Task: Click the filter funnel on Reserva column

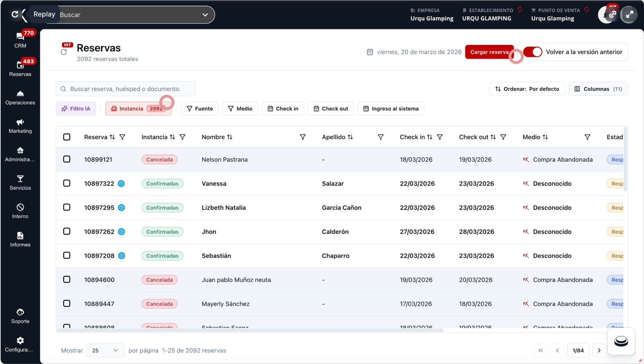Action: click(122, 137)
